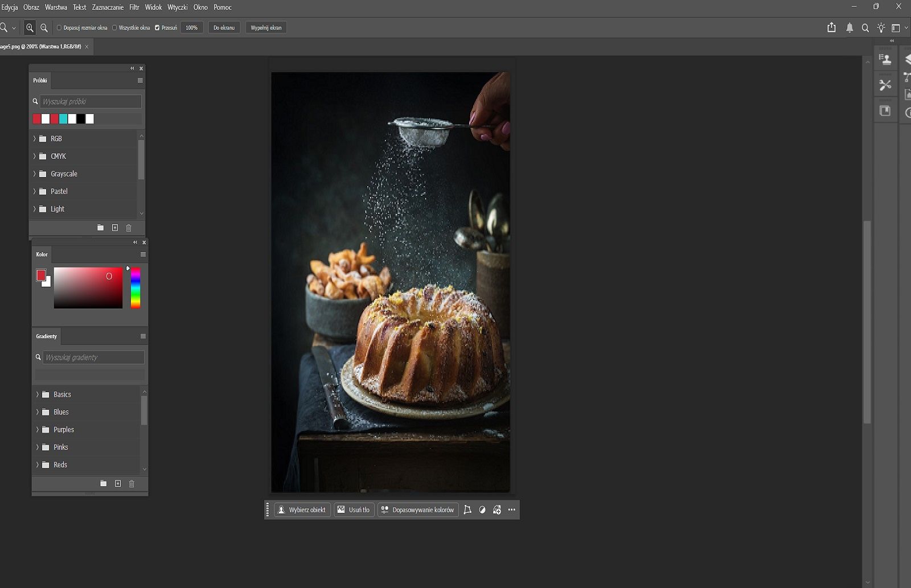
Task: Click the more options ellipsis in the contextual bar
Action: 511,509
